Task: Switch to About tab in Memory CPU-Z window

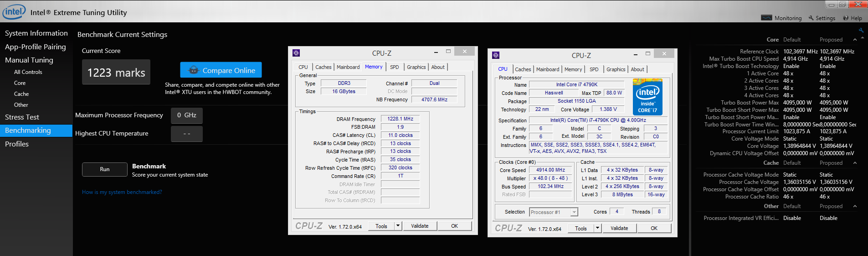Action: click(438, 67)
